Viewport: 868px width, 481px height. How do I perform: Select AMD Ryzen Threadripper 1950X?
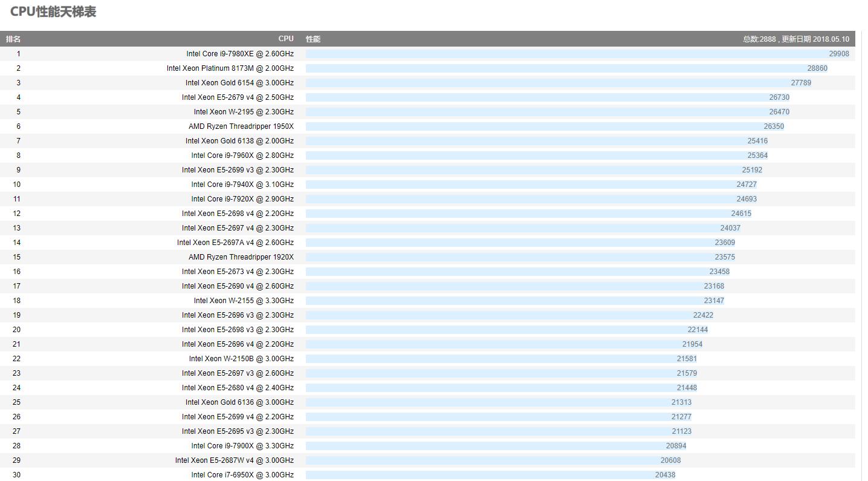tap(241, 126)
